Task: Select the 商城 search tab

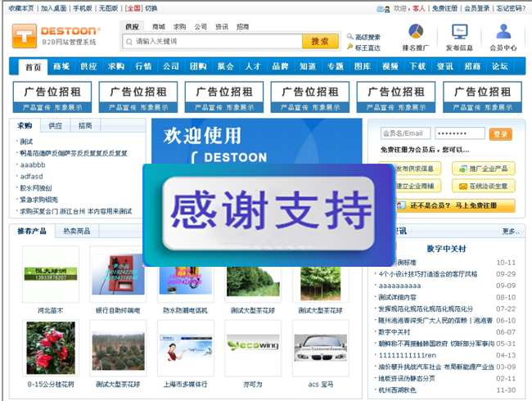Action: [159, 26]
